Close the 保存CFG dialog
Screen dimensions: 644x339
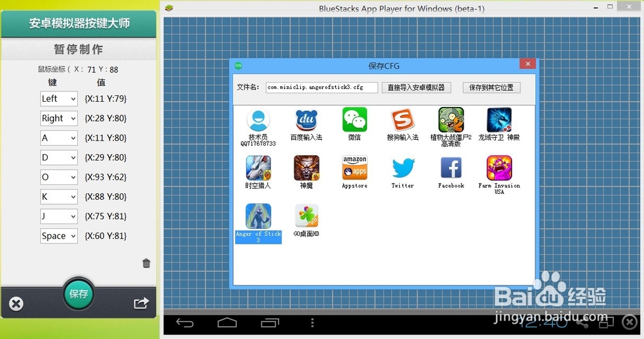528,64
